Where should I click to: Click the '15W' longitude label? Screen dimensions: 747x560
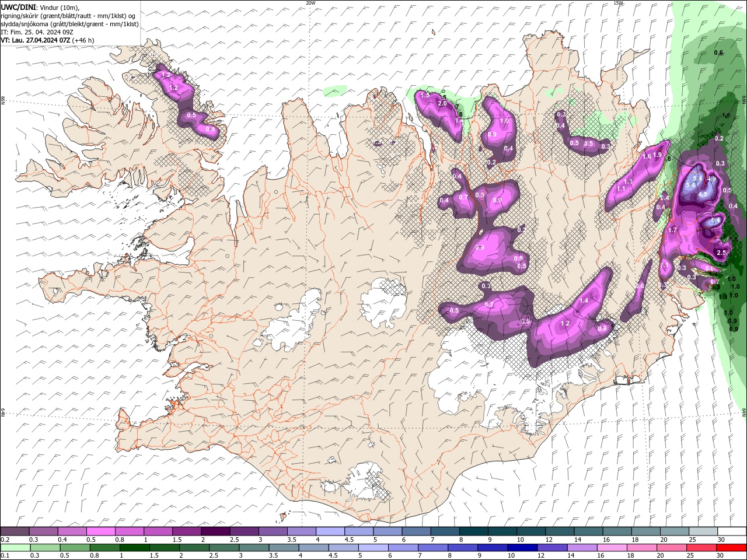pos(618,3)
